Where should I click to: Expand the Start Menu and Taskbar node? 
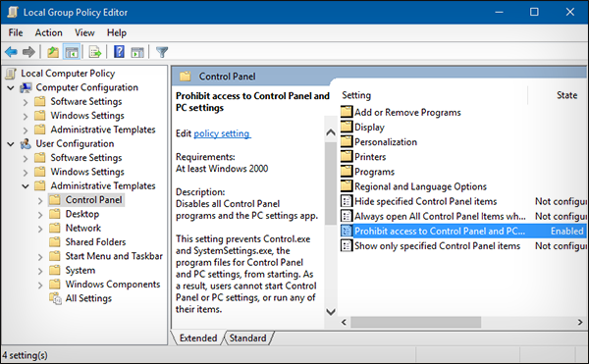(40, 257)
